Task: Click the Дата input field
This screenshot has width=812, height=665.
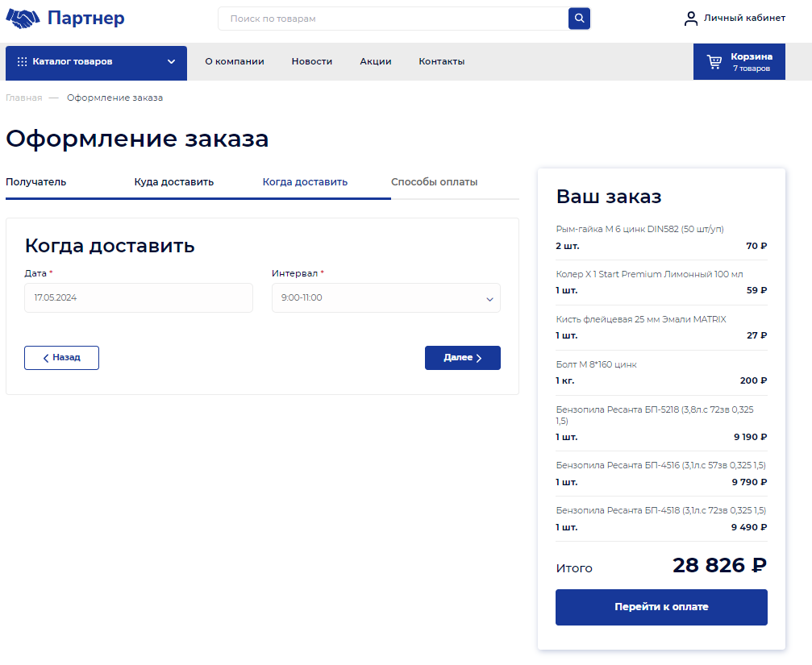Action: tap(138, 298)
